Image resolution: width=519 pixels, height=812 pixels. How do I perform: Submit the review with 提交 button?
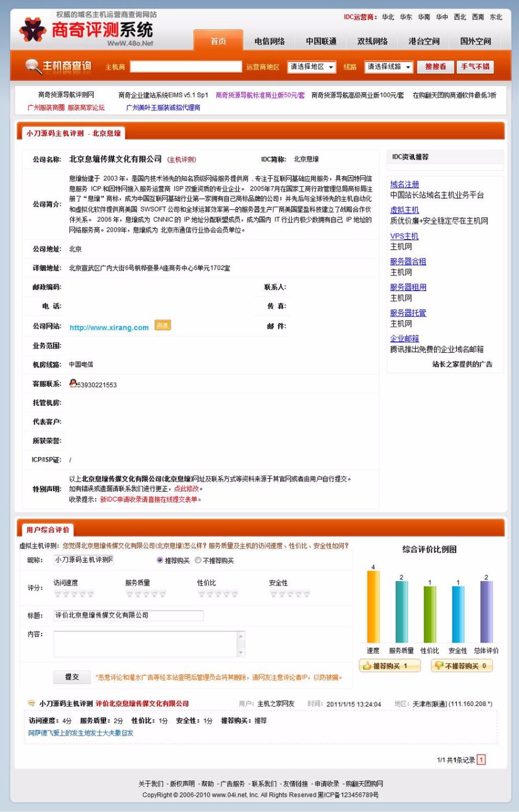(72, 677)
